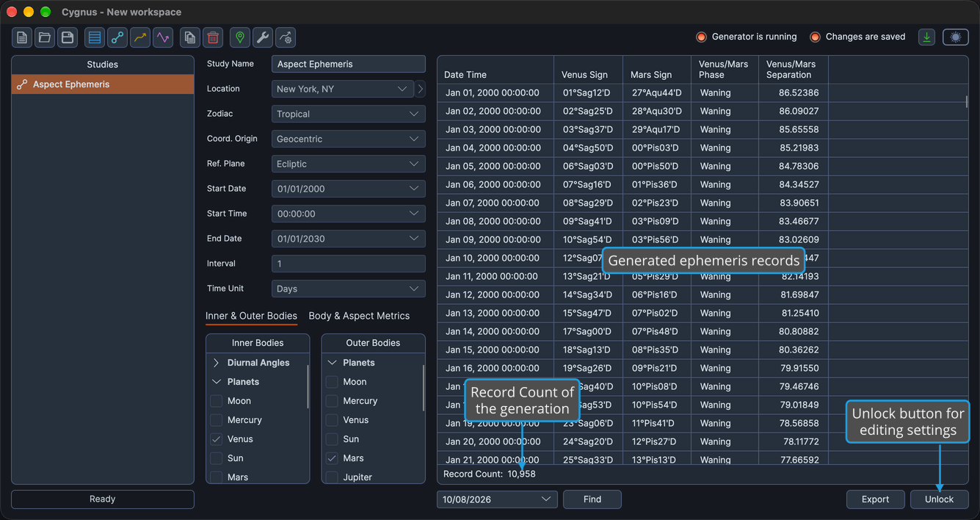This screenshot has width=980, height=520.
Task: Delete study using the red trash icon
Action: [213, 37]
